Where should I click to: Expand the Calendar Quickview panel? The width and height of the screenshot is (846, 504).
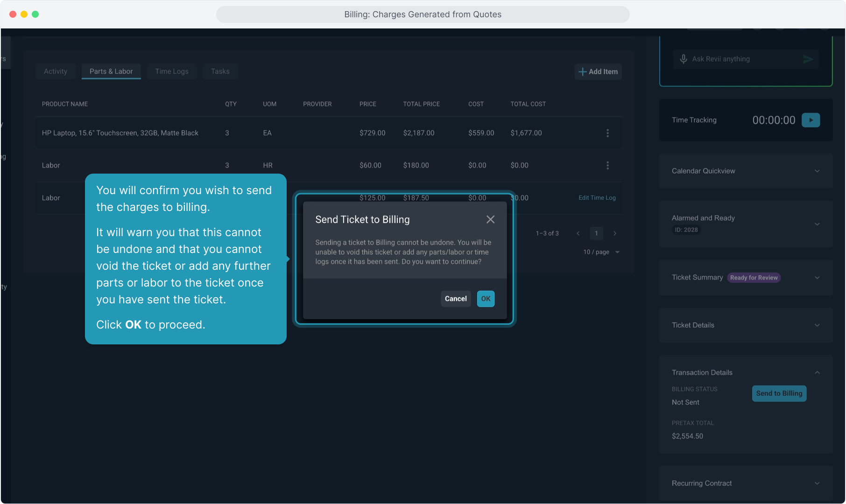point(817,171)
